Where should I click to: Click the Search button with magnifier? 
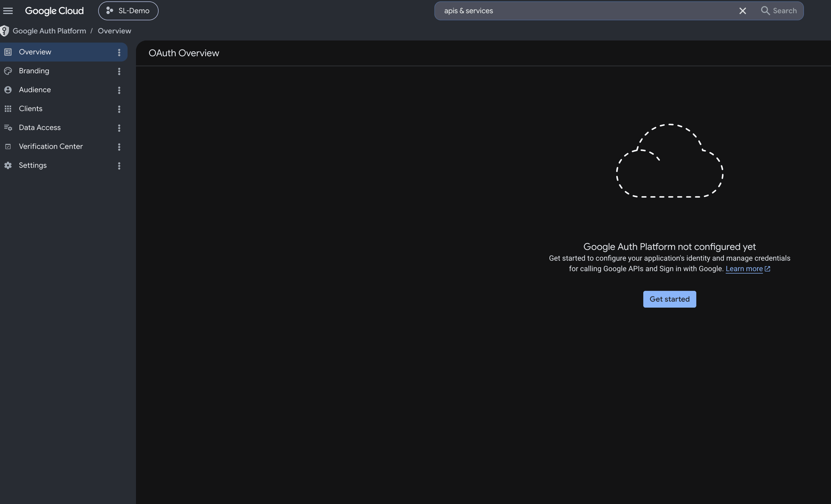click(x=779, y=11)
